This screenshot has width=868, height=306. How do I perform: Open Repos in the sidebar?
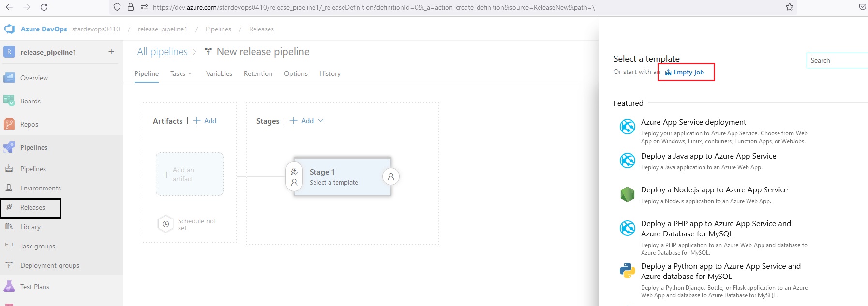29,124
